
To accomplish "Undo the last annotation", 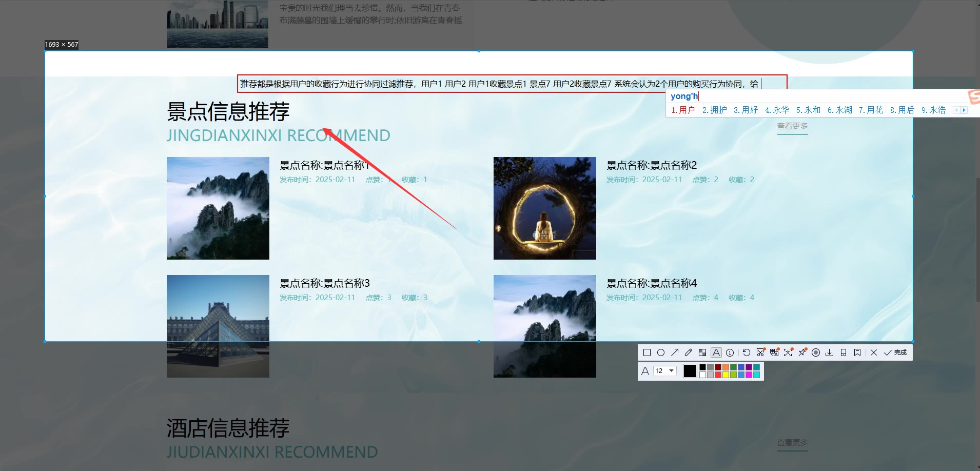I will pyautogui.click(x=747, y=352).
